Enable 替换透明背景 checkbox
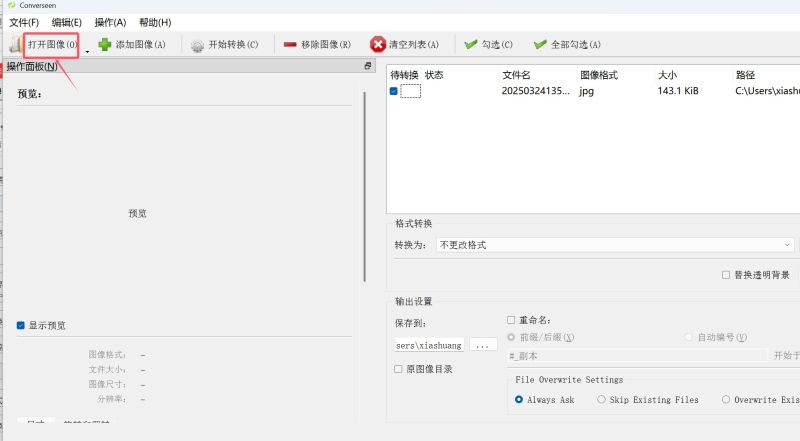The height and width of the screenshot is (441, 800). click(726, 275)
